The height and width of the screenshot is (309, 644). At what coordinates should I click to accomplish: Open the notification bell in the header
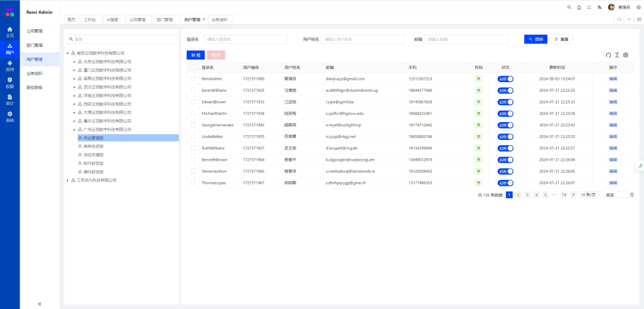coord(579,7)
